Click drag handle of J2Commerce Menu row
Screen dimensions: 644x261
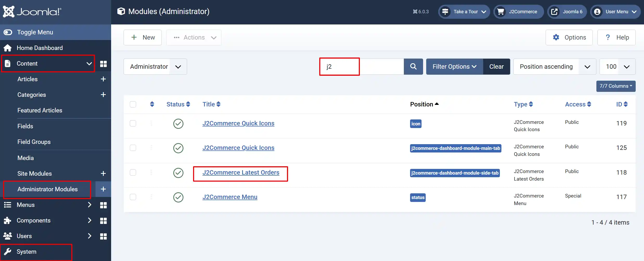click(x=151, y=197)
